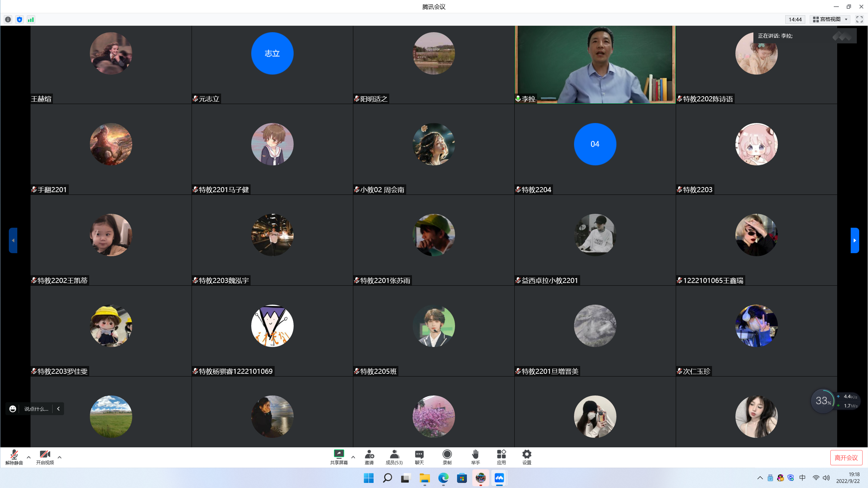Expand the audio options arrow

click(x=29, y=457)
